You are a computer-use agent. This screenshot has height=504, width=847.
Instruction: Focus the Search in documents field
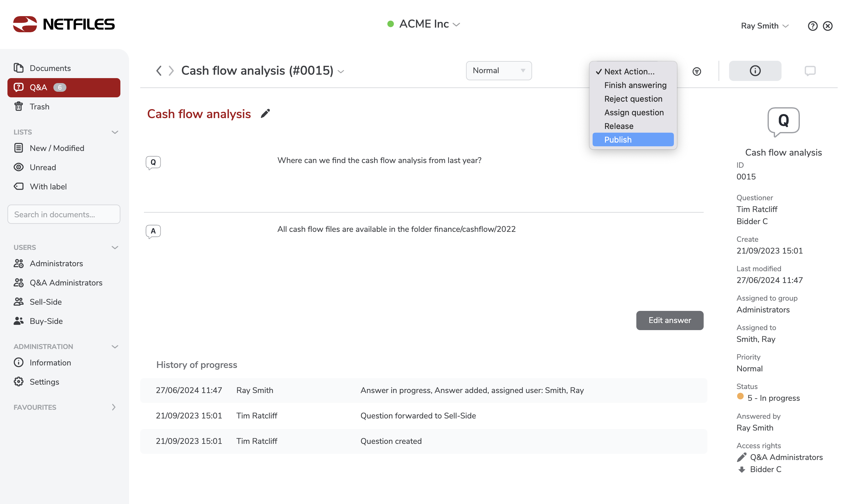tap(64, 214)
